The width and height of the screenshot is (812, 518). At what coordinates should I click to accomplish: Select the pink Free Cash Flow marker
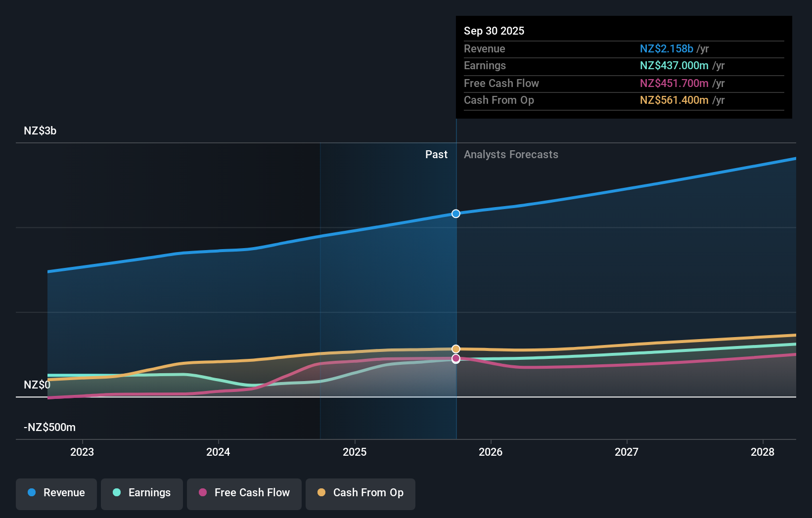coord(455,359)
